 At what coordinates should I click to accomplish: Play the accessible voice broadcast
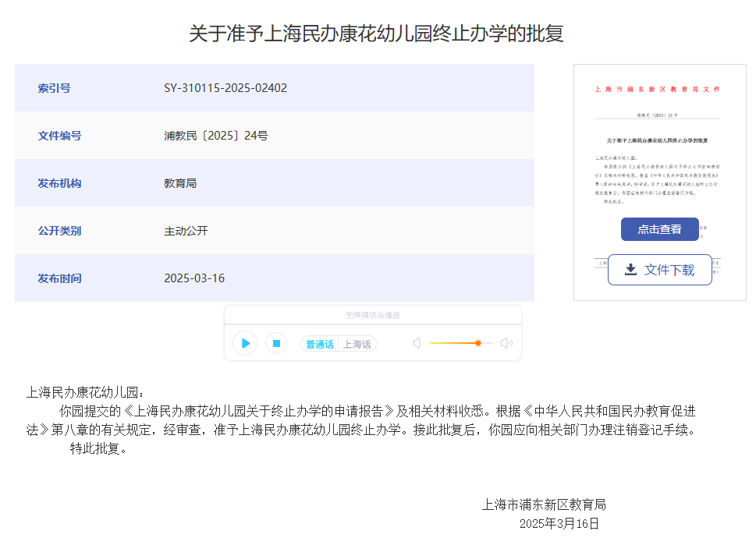click(x=245, y=343)
